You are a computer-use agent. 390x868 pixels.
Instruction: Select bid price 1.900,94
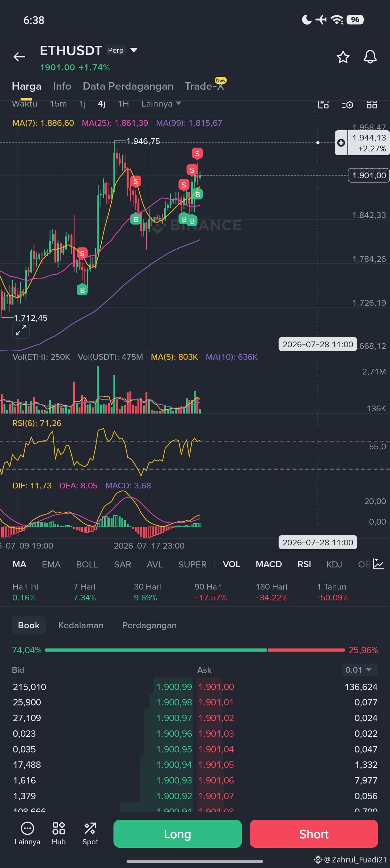(174, 765)
